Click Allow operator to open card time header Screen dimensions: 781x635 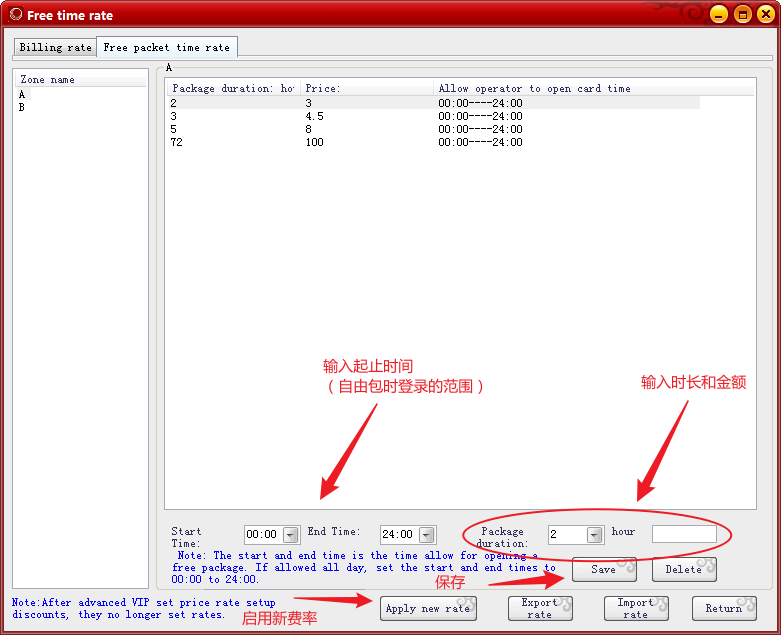(x=594, y=89)
